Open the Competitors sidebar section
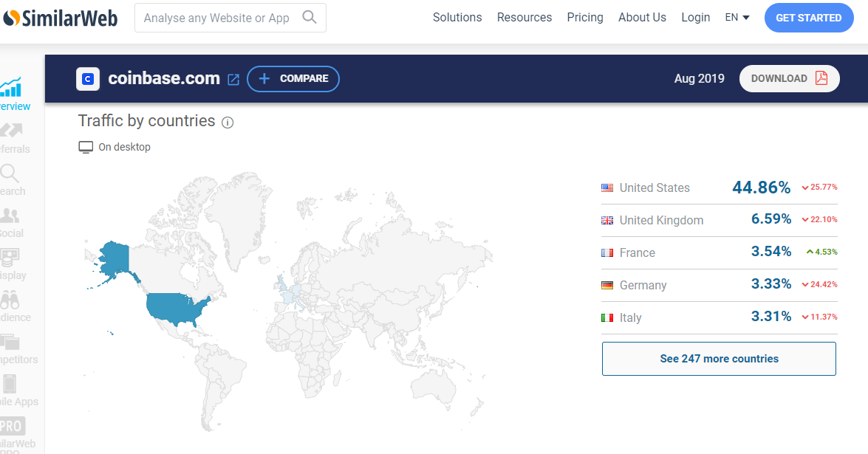868x454 pixels. [18, 349]
